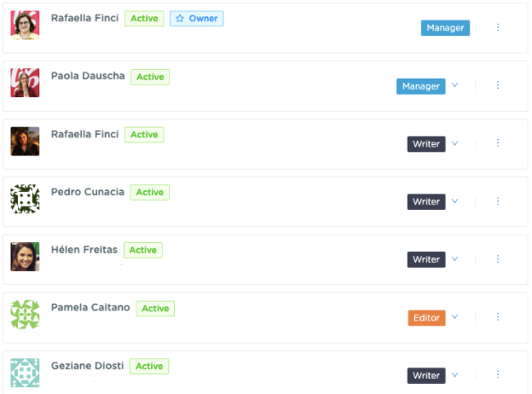This screenshot has height=394, width=532.
Task: Open Geziane Diosti's name link
Action: pyautogui.click(x=87, y=366)
